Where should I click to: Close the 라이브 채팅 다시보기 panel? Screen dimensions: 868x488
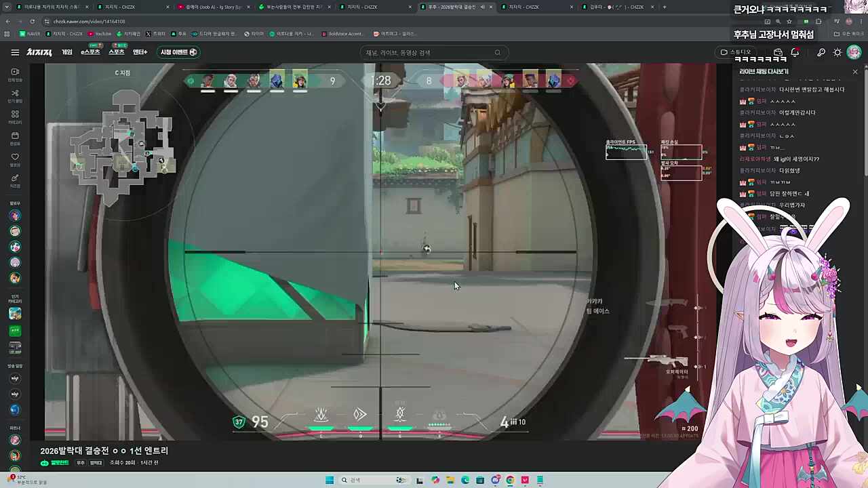pyautogui.click(x=855, y=72)
